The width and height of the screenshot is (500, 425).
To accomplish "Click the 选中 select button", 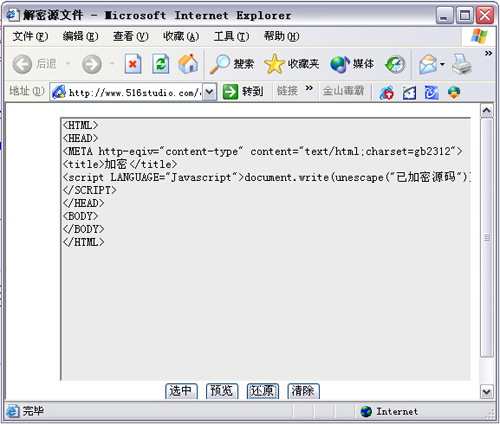I will pyautogui.click(x=181, y=391).
